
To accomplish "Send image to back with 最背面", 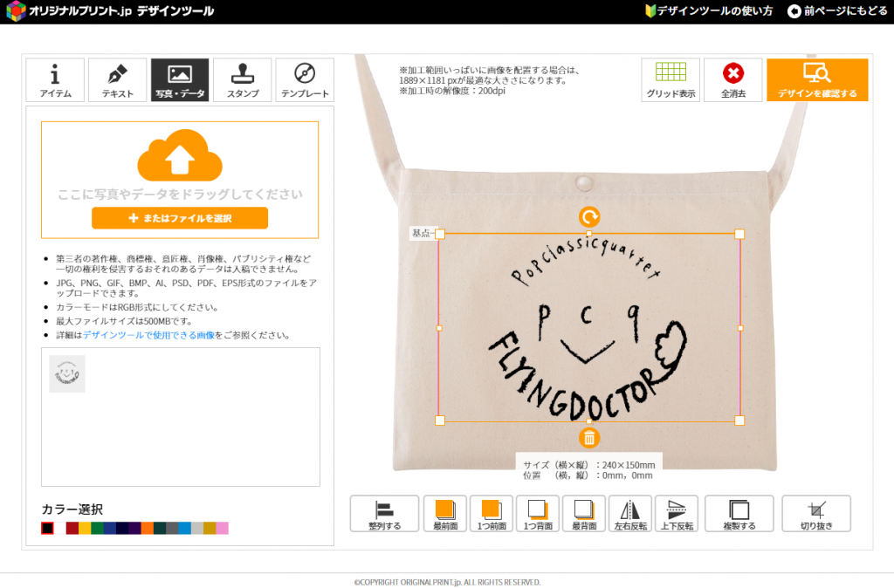I will coord(584,513).
